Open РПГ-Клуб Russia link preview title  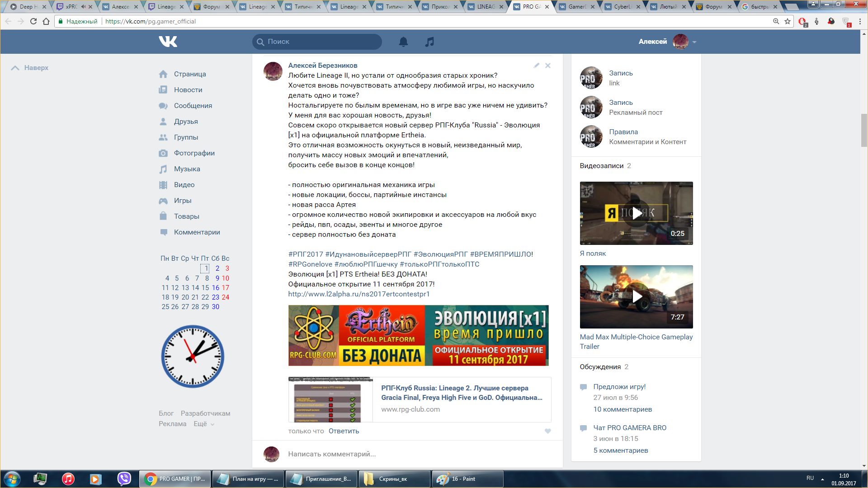pos(462,393)
